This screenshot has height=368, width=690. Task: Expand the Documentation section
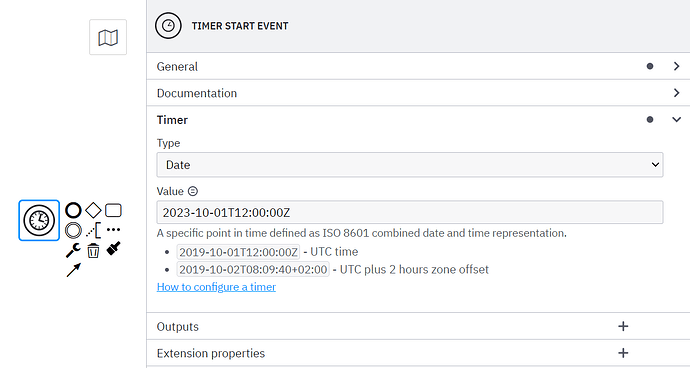pyautogui.click(x=418, y=93)
